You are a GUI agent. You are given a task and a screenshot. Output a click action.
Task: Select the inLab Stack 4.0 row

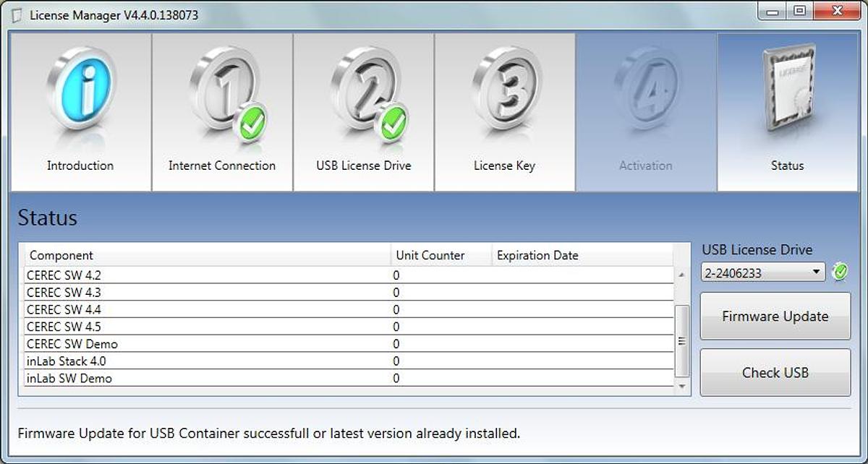(x=349, y=361)
